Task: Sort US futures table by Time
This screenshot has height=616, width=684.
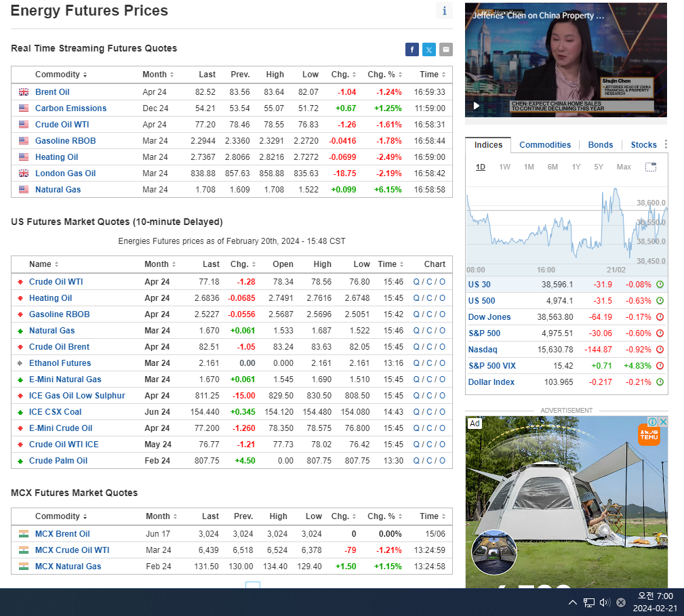Action: (391, 264)
